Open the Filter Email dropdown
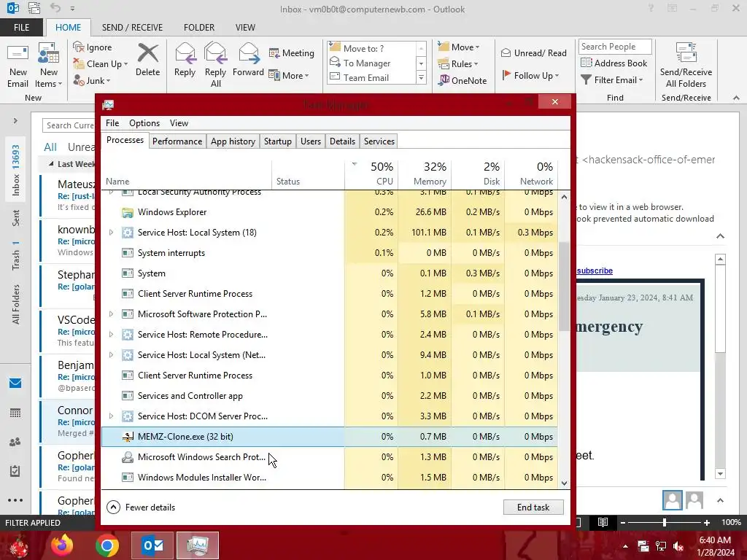 click(x=640, y=80)
